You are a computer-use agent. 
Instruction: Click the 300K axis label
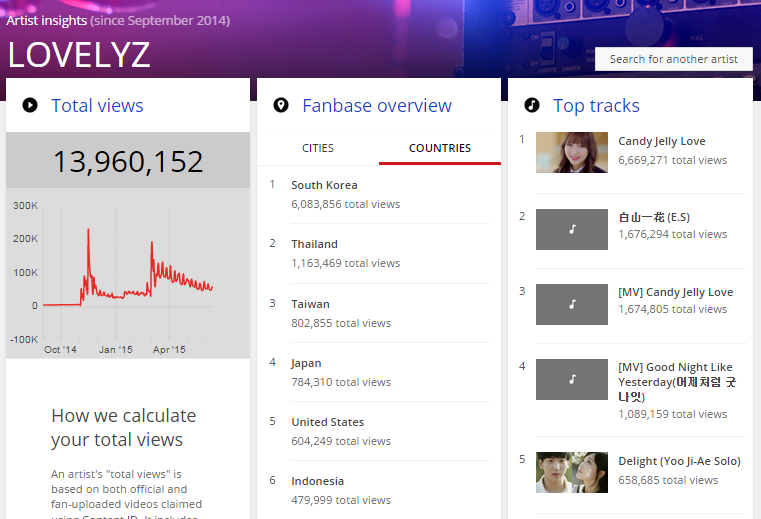pyautogui.click(x=25, y=205)
